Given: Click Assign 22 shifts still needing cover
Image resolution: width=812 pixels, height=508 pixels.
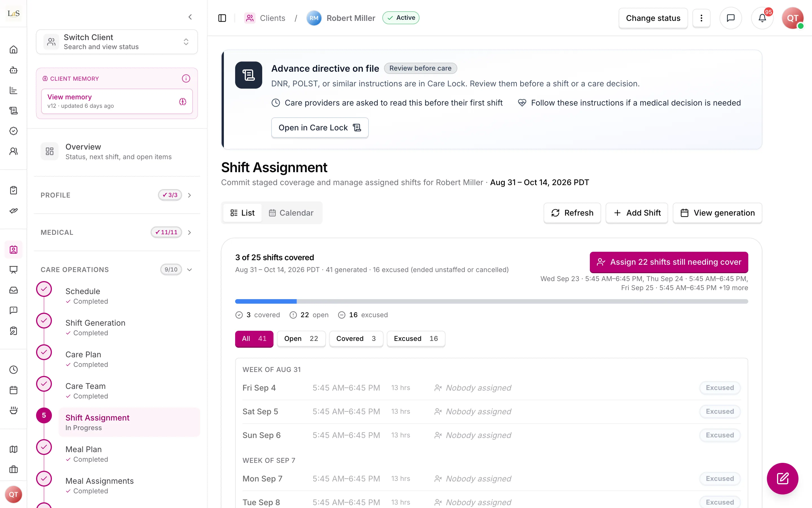Looking at the screenshot, I should 669,262.
